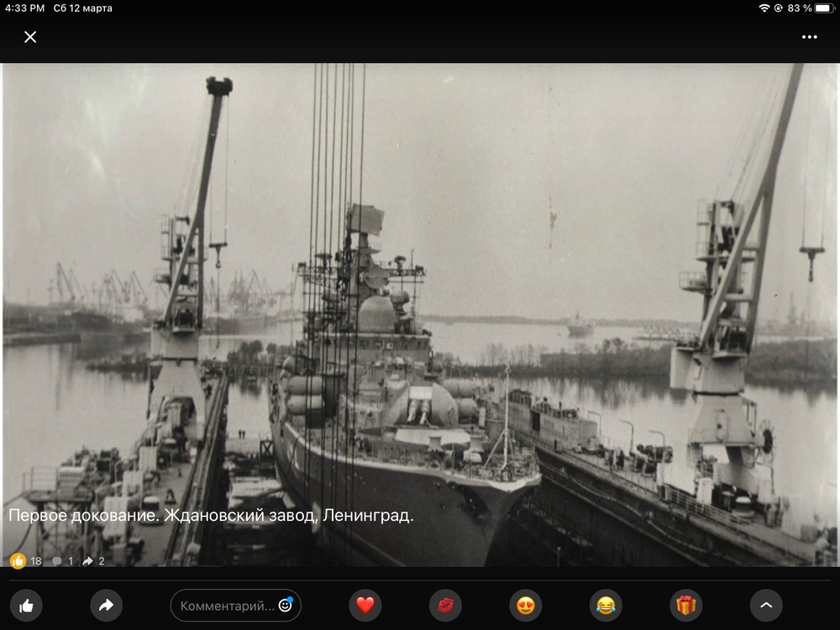Expand the reactions panel with the up chevron
This screenshot has width=840, height=630.
pyautogui.click(x=766, y=605)
